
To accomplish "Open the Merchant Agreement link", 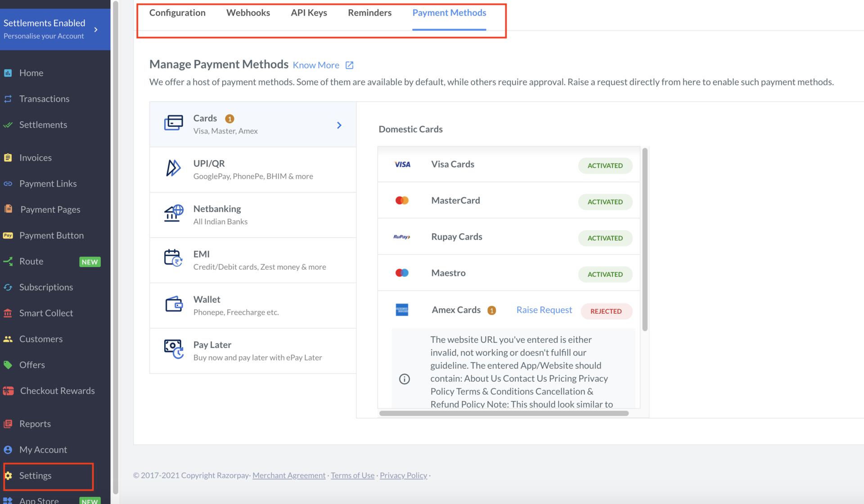I will [x=289, y=475].
